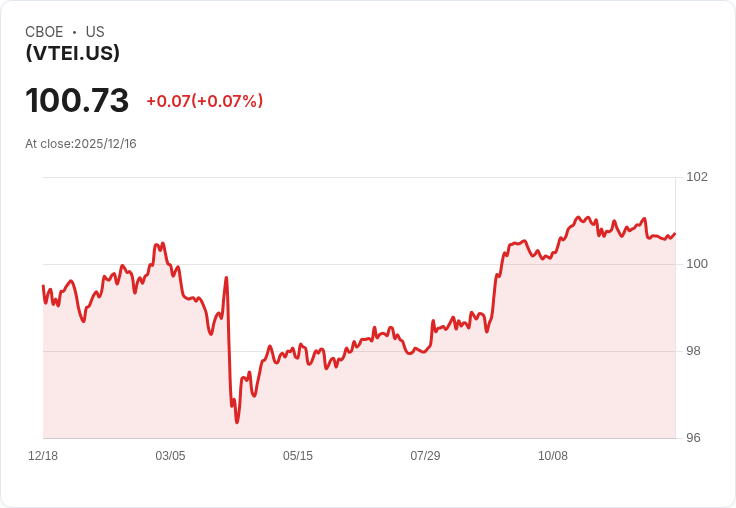Select the At close date text
Screen dimensions: 736x508
point(81,144)
